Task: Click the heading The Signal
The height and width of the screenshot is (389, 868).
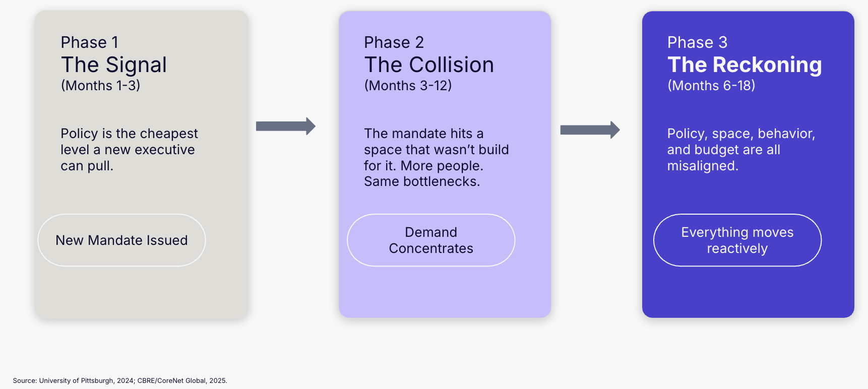Action: (114, 65)
